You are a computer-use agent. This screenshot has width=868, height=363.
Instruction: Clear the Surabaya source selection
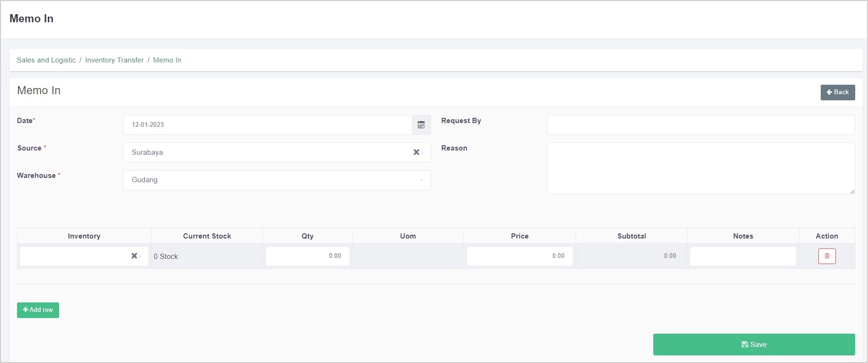(x=416, y=152)
